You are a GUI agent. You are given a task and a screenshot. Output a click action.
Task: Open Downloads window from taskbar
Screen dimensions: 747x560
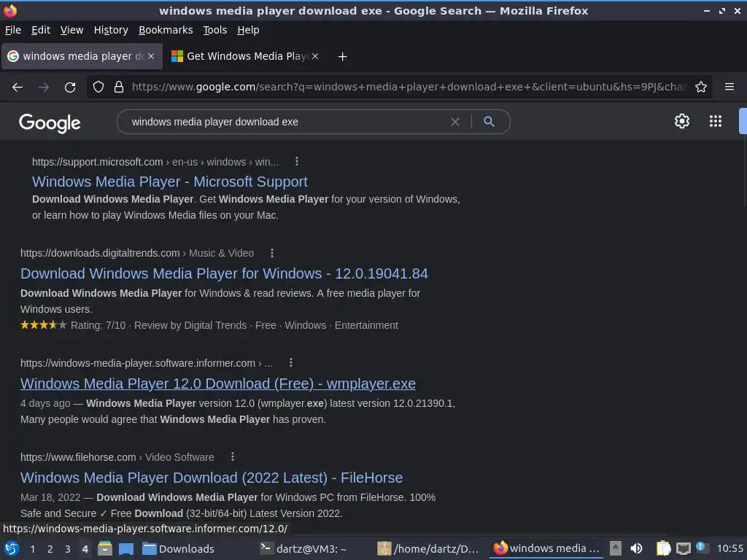(x=179, y=548)
